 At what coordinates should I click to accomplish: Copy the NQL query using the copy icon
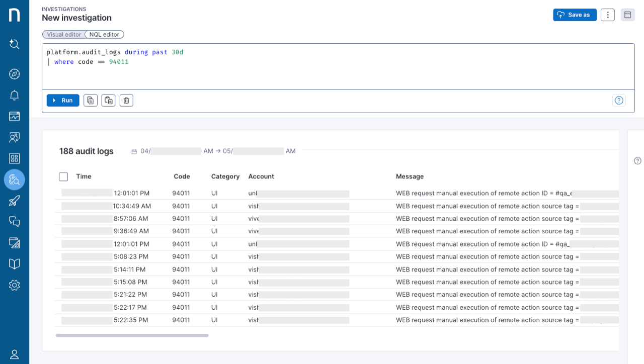90,100
